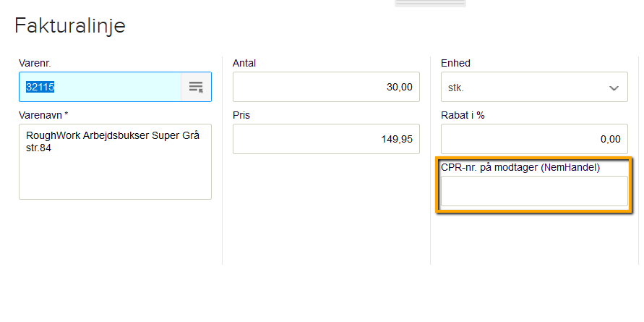Click the 30,00 value in Antal
The image size is (644, 322).
point(399,87)
